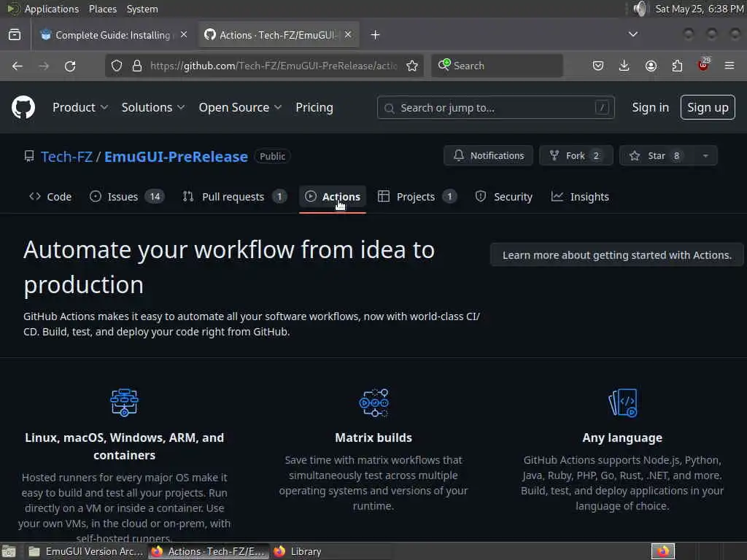Image resolution: width=747 pixels, height=560 pixels.
Task: Click the Firefox icon in bottom panel tray
Action: (662, 551)
